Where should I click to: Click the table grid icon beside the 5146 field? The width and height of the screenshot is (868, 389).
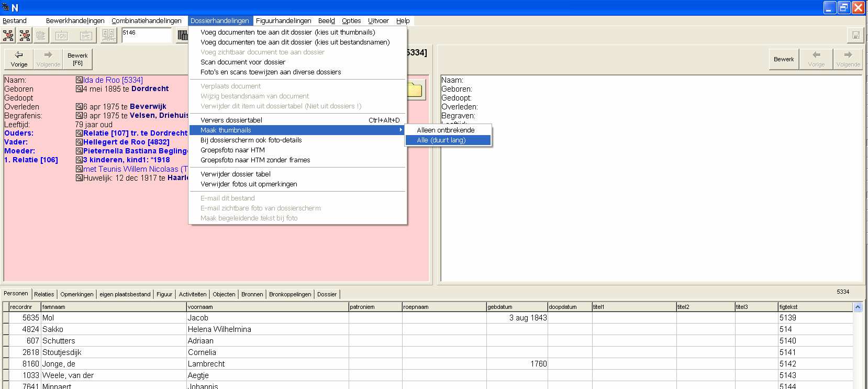tap(183, 35)
